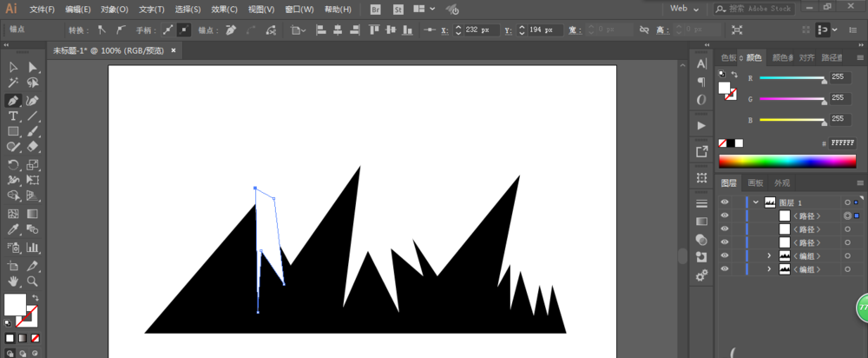Select the Zoom magnifier tool
Viewport: 868px width, 358px height.
click(32, 282)
